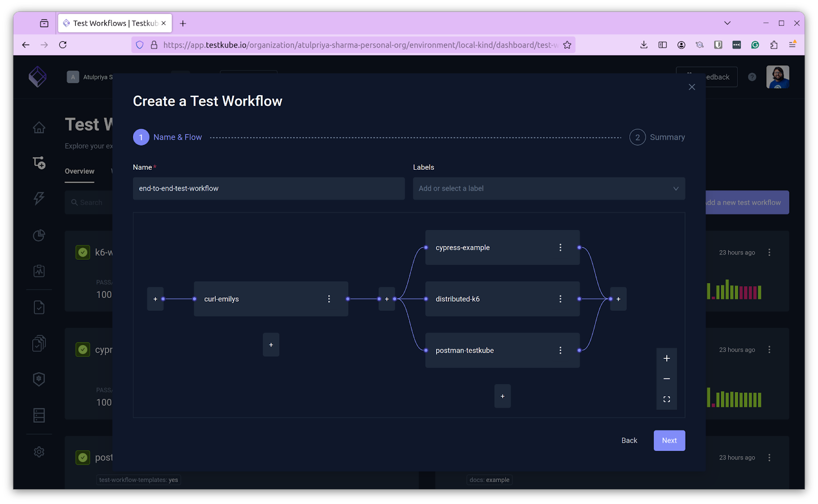Open the shield sidebar icon

(x=39, y=379)
